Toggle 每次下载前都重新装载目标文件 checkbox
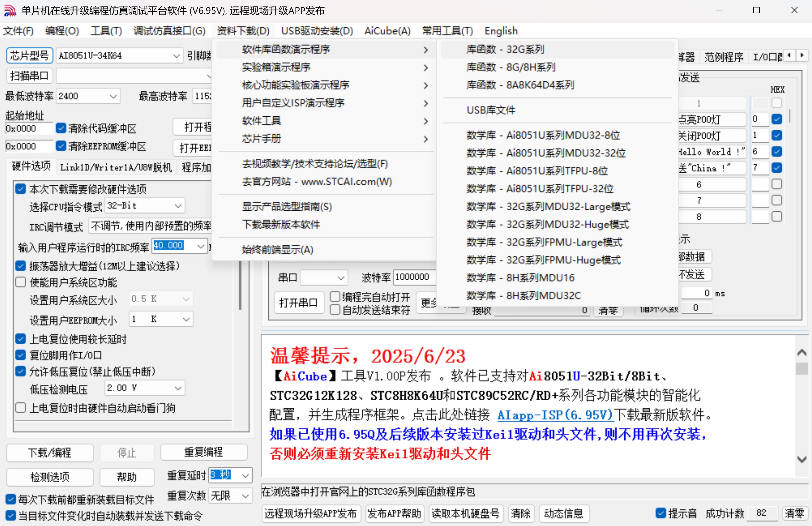The height and width of the screenshot is (526, 812). pos(11,499)
